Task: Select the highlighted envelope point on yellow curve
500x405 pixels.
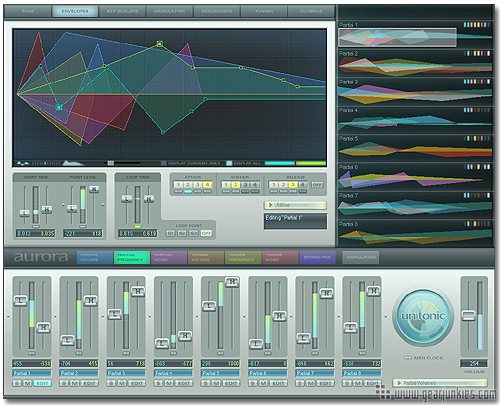Action: [x=160, y=43]
